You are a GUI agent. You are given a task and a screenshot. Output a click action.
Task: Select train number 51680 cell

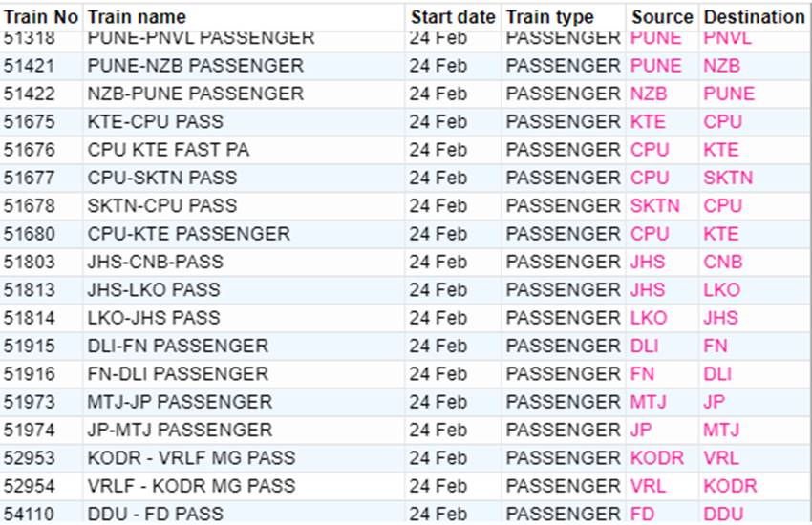coord(29,234)
